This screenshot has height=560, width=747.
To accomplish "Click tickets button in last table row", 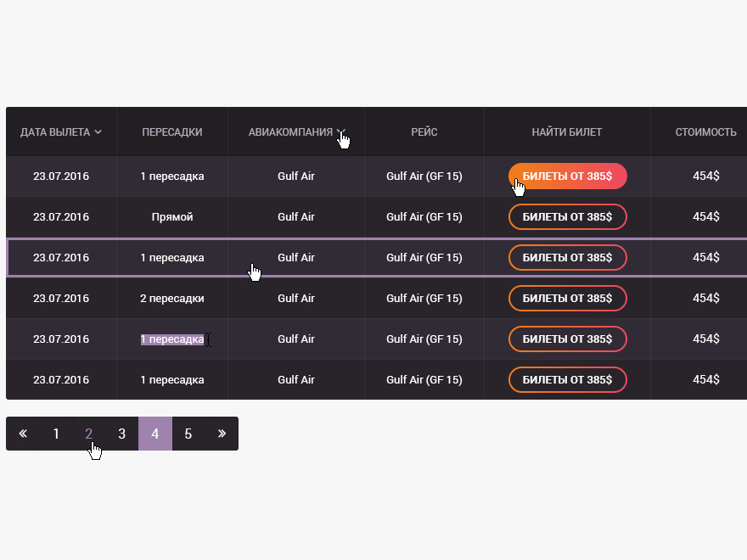I will [x=567, y=380].
